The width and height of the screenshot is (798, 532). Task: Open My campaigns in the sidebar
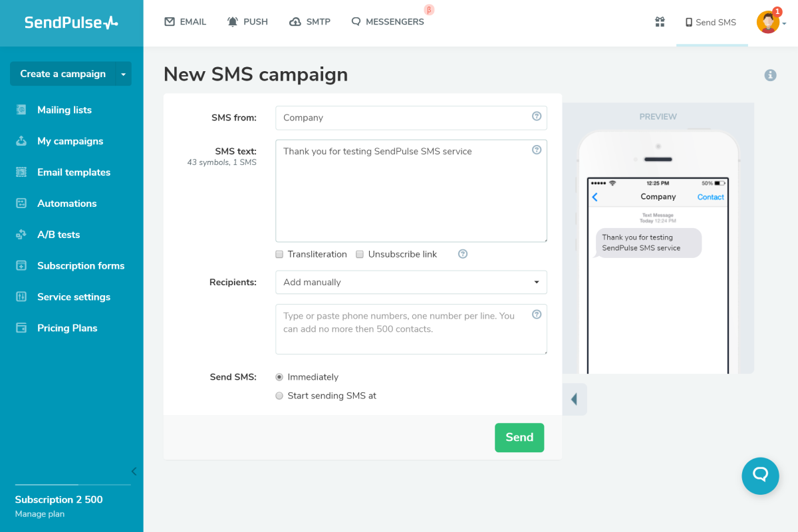pos(71,141)
